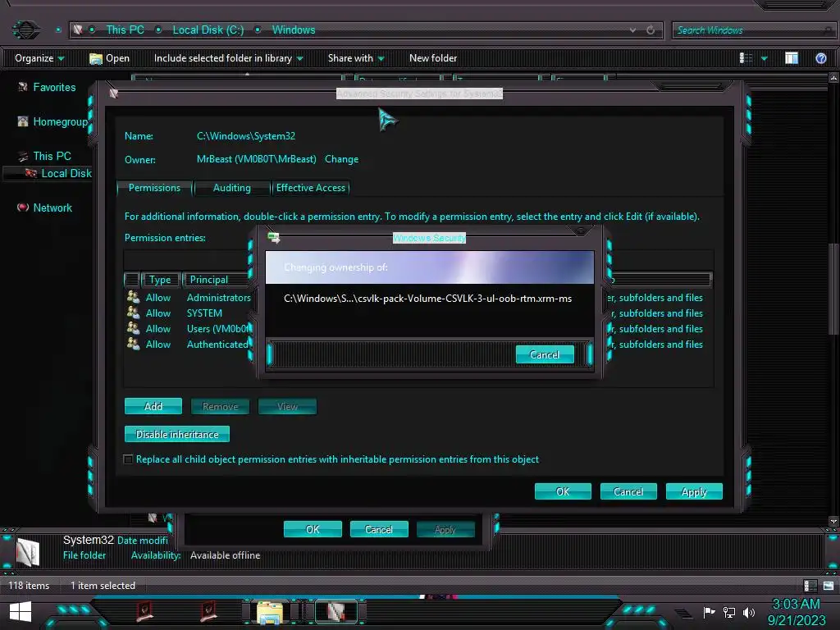Click the Search Windows input field
This screenshot has height=630, width=840.
click(x=754, y=30)
